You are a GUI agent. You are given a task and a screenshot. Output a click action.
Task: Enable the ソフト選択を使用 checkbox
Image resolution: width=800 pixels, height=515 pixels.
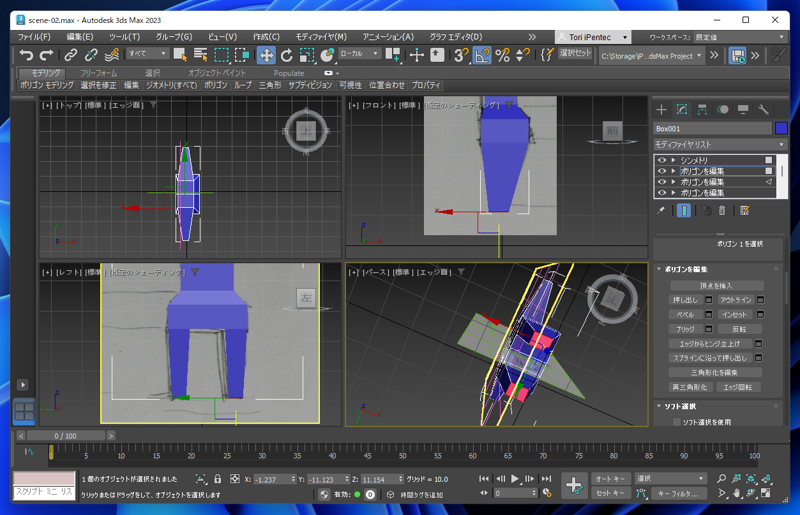pos(677,422)
